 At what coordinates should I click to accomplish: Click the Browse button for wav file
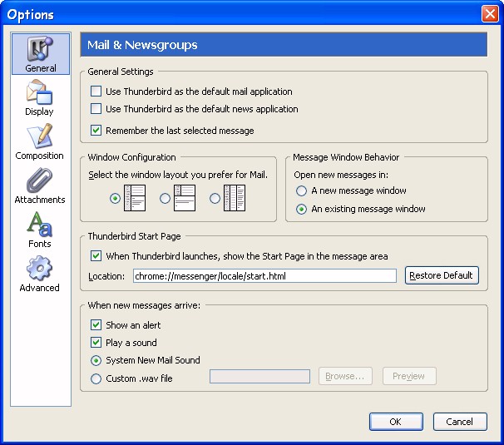345,376
